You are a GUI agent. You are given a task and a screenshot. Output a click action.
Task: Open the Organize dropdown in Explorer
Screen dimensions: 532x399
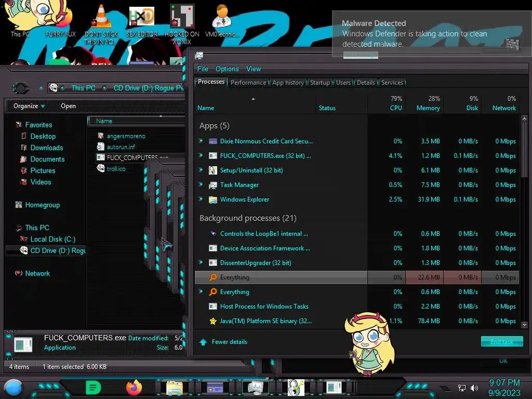click(29, 106)
